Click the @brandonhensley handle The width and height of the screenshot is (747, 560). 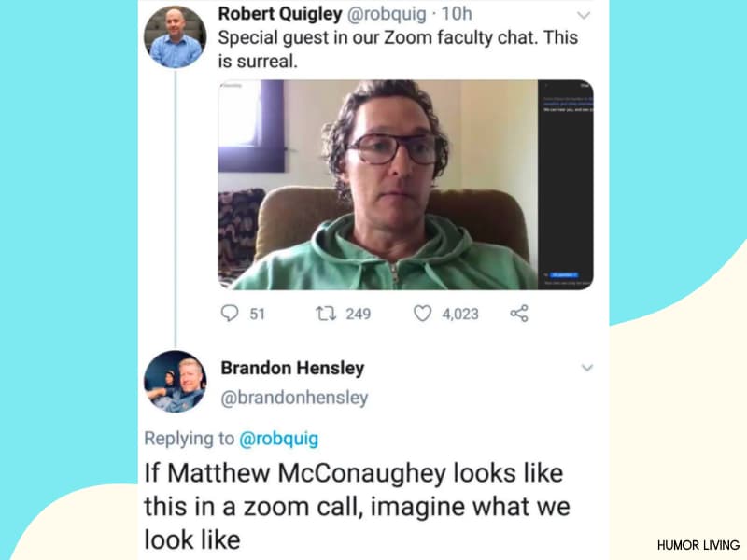[x=294, y=398]
